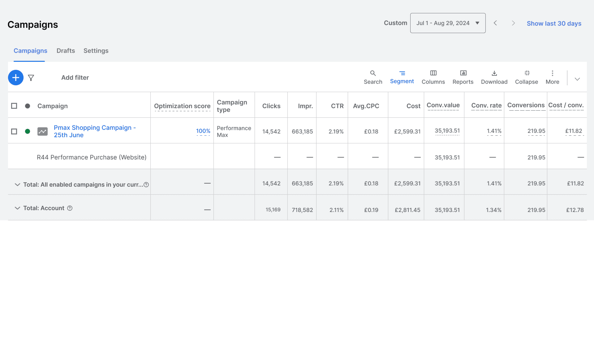This screenshot has width=594, height=364.
Task: Open help icon next to Total: Account
Action: tap(70, 208)
